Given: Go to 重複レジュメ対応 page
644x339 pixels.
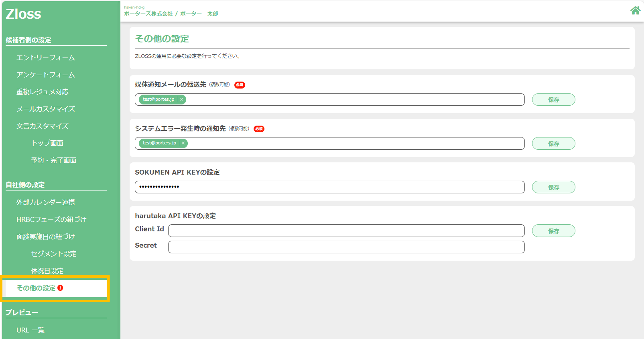Looking at the screenshot, I should (x=42, y=92).
